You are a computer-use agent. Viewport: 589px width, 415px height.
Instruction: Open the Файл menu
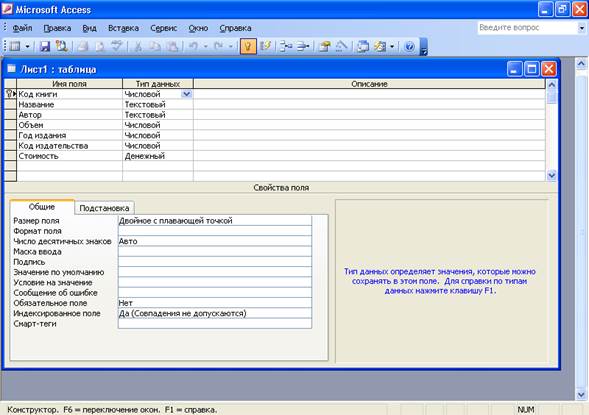pyautogui.click(x=22, y=28)
